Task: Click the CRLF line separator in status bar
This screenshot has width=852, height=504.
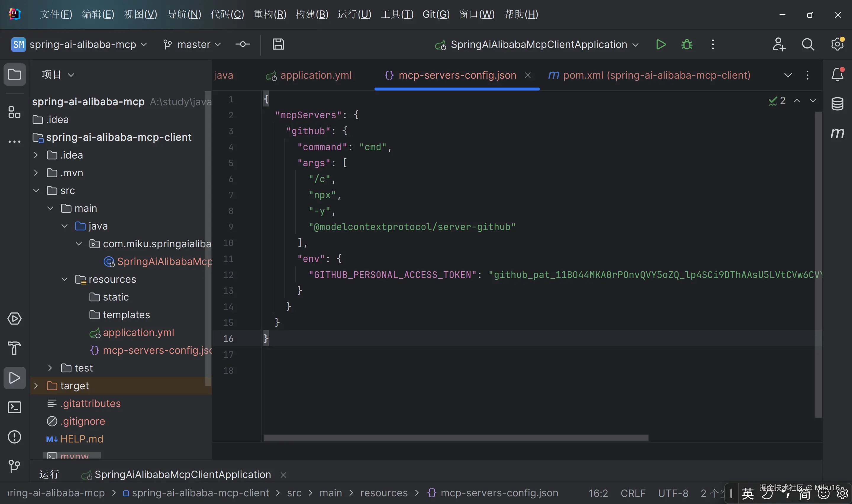Action: tap(633, 493)
